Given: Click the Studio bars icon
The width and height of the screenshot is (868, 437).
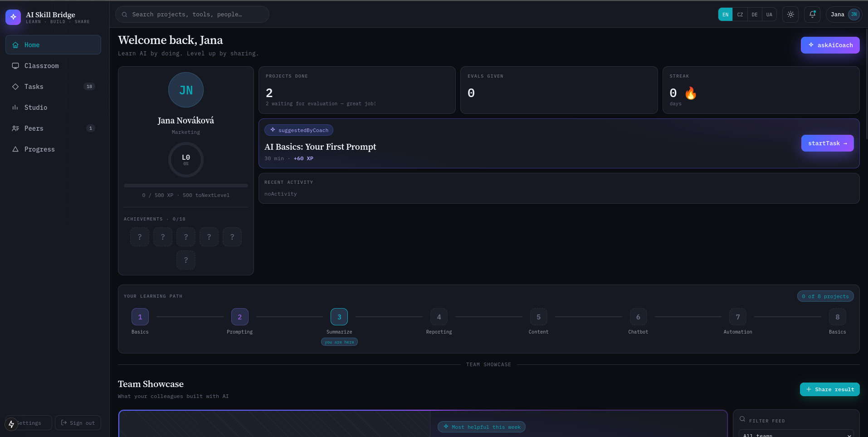Looking at the screenshot, I should click(15, 108).
